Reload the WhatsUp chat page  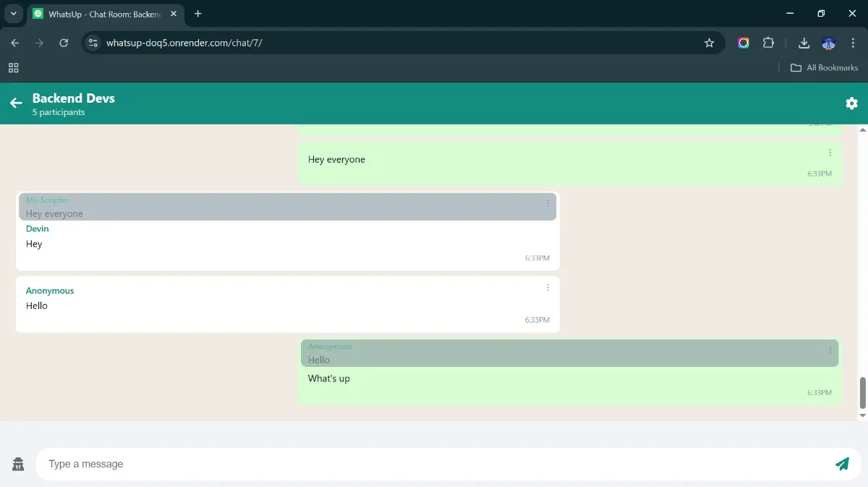pos(64,43)
